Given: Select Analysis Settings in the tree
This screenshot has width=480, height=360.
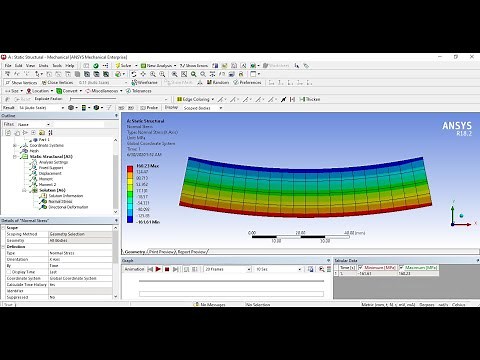Looking at the screenshot, I should tap(53, 162).
